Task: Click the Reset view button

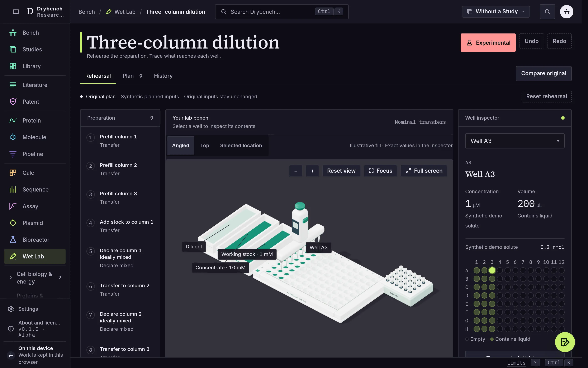Action: coord(341,171)
